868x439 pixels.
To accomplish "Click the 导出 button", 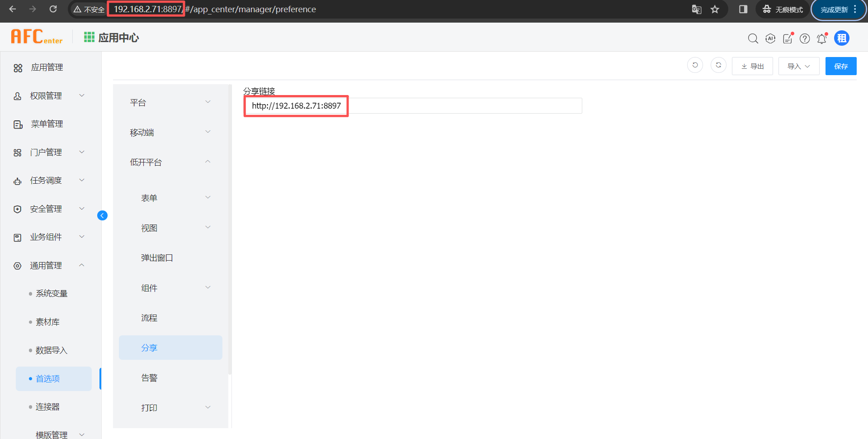I will tap(752, 66).
